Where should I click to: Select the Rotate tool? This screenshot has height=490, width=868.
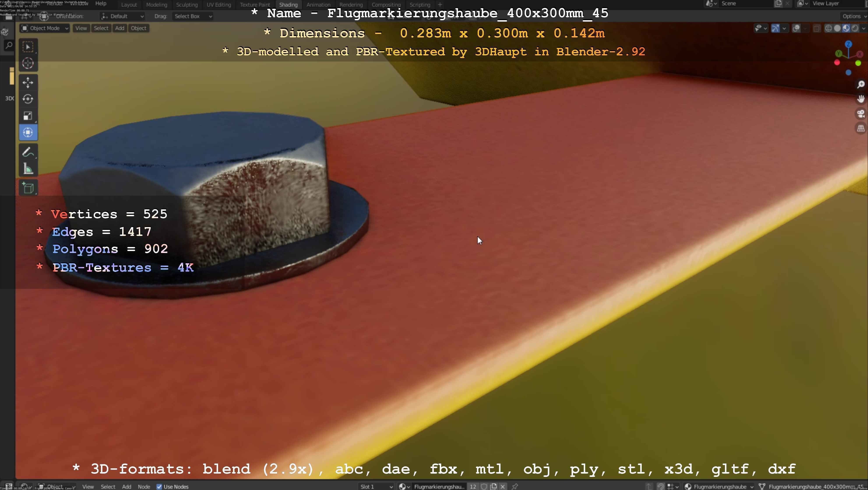[28, 99]
